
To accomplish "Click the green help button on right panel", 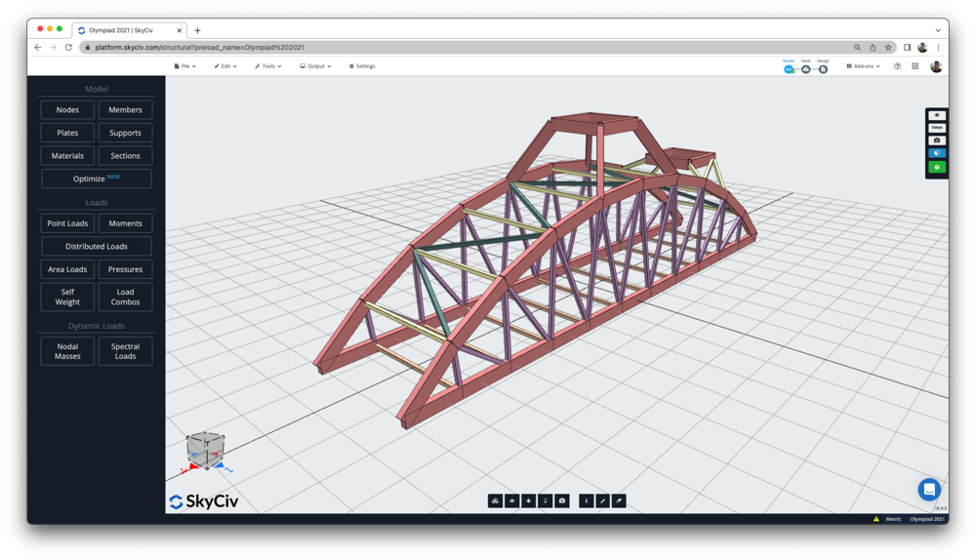I will click(937, 167).
